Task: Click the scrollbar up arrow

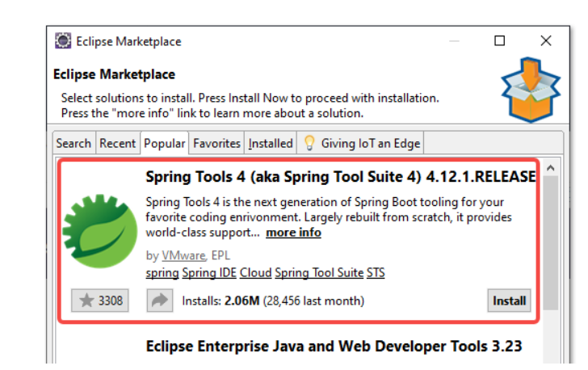Action: point(551,168)
